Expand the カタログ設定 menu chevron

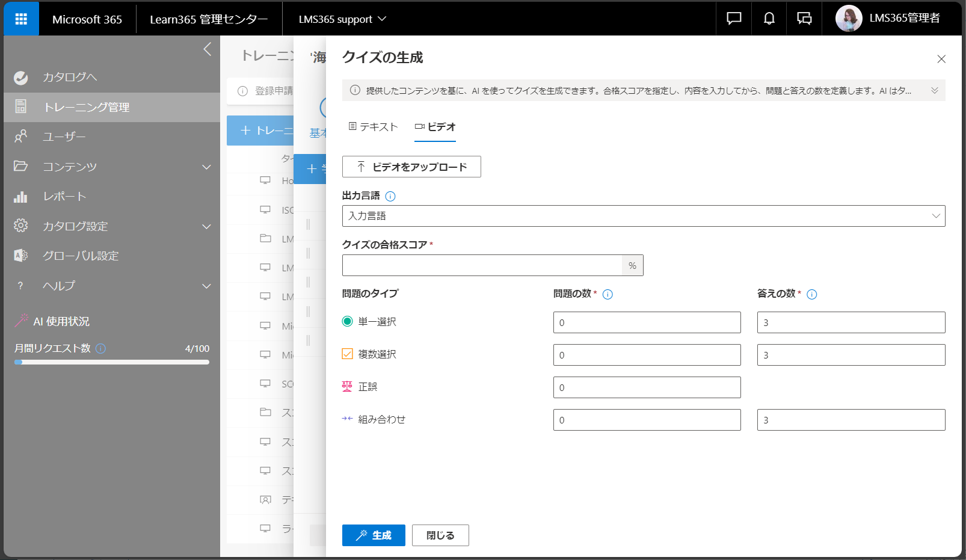coord(206,226)
